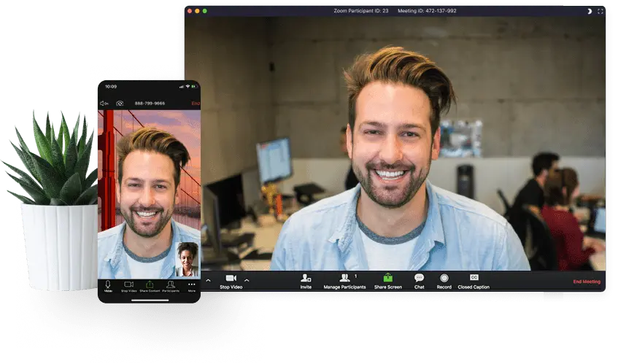Open the Invite participants icon
The width and height of the screenshot is (618, 364).
click(306, 279)
